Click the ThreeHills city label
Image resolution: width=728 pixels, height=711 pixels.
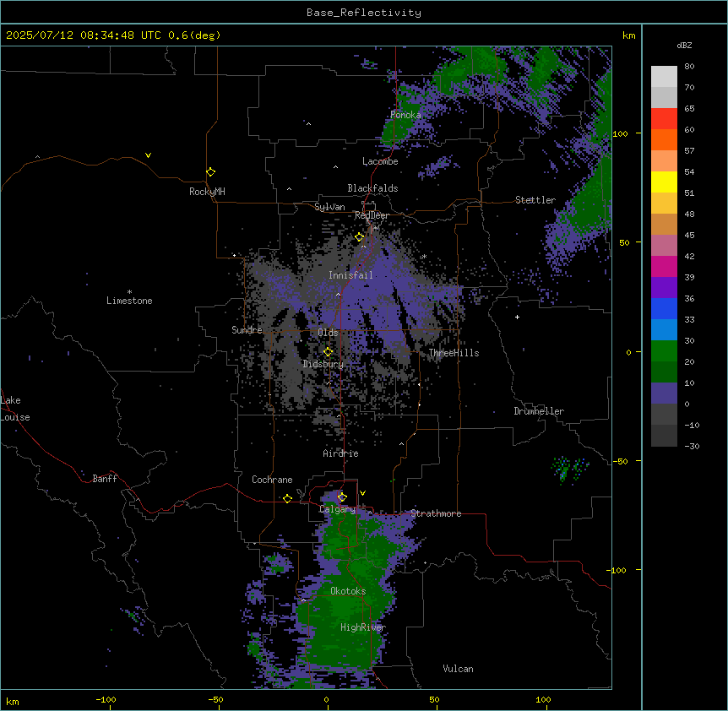tap(454, 353)
